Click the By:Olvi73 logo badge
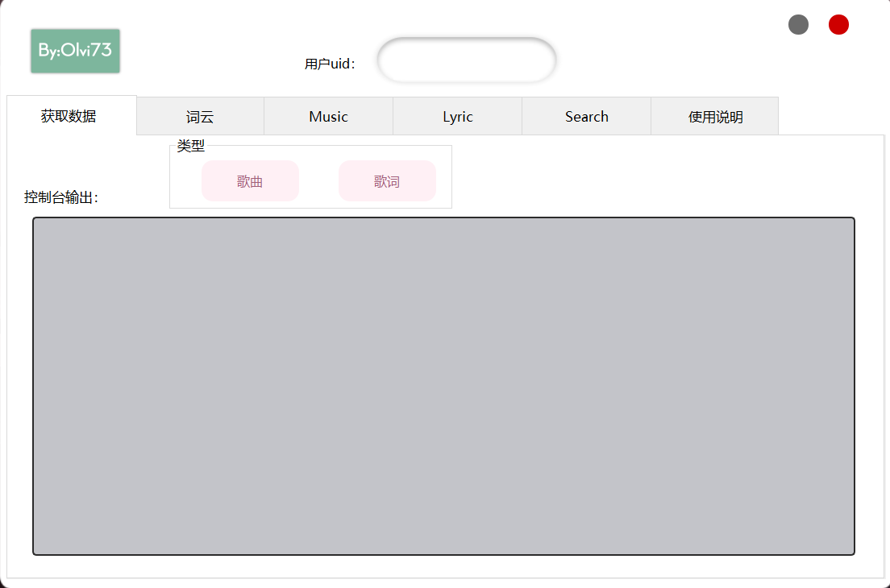The height and width of the screenshot is (588, 890). pos(75,51)
